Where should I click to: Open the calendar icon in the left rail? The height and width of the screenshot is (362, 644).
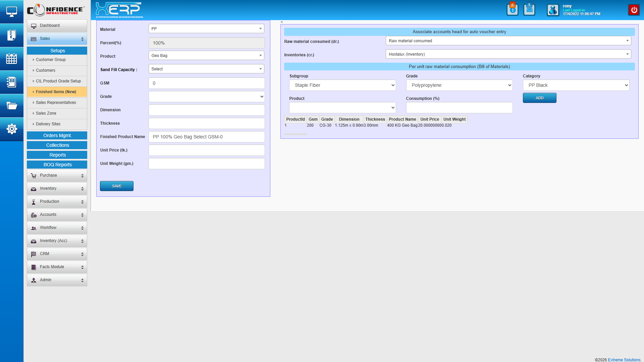point(12,59)
